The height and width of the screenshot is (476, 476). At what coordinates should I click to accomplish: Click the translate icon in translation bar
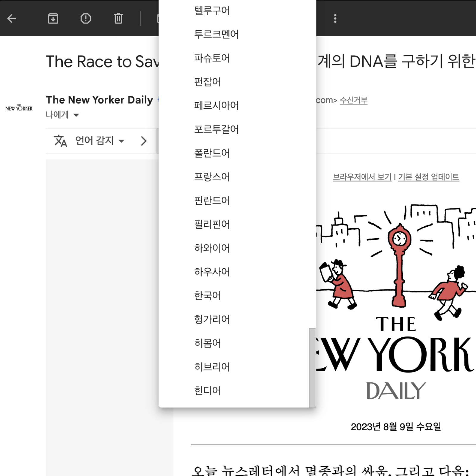click(x=60, y=141)
